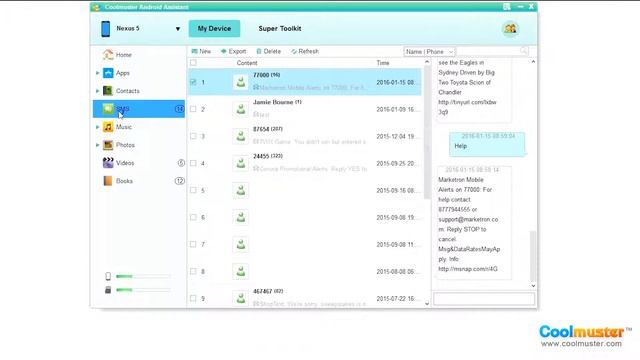Image resolution: width=640 pixels, height=360 pixels.
Task: Click the Apps icon in sidebar
Action: (x=108, y=73)
